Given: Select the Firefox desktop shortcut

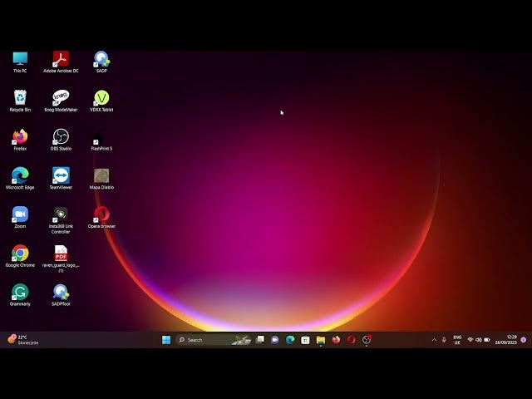Looking at the screenshot, I should (20, 140).
